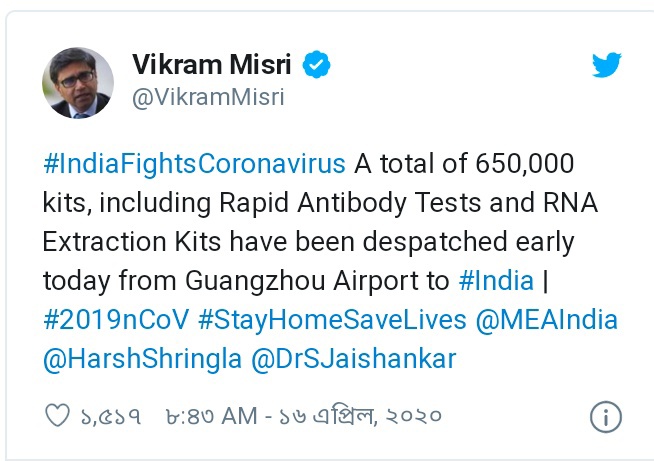
Task: Open the #IndiaFightsCoronavirus hashtag
Action: point(194,163)
